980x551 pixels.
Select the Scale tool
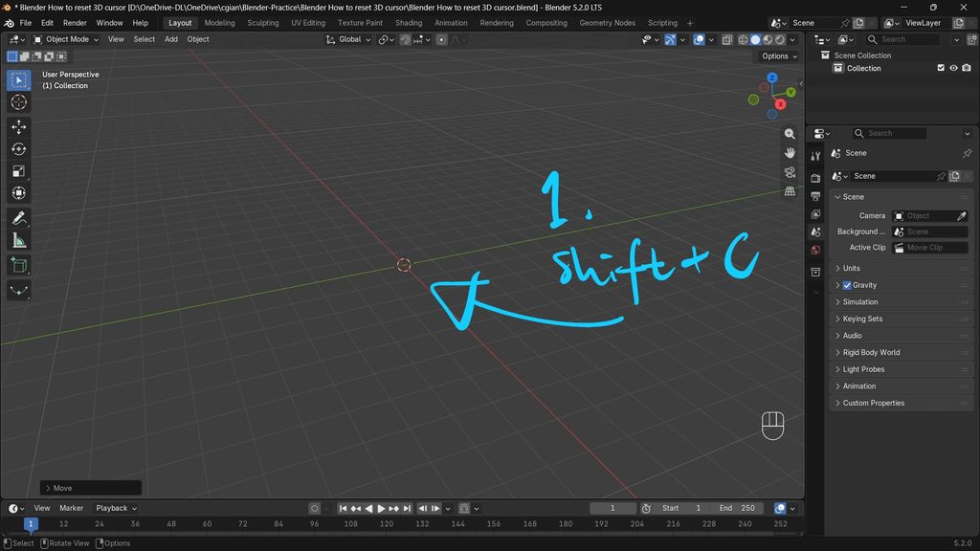pyautogui.click(x=19, y=171)
